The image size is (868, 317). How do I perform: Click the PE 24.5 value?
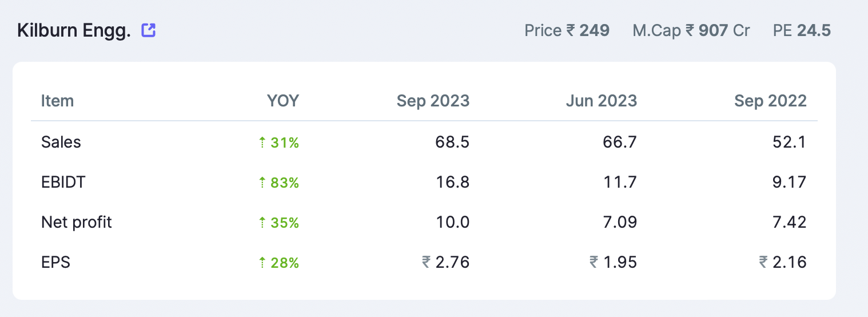coord(802,30)
